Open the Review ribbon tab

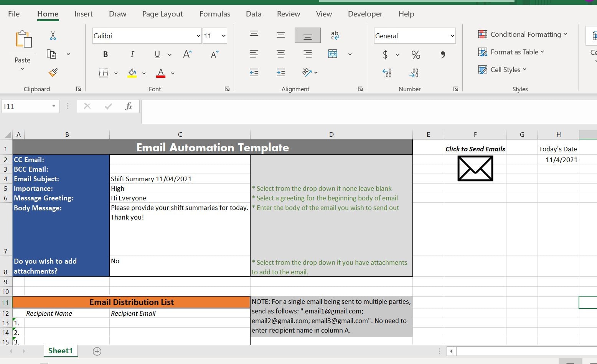point(288,14)
